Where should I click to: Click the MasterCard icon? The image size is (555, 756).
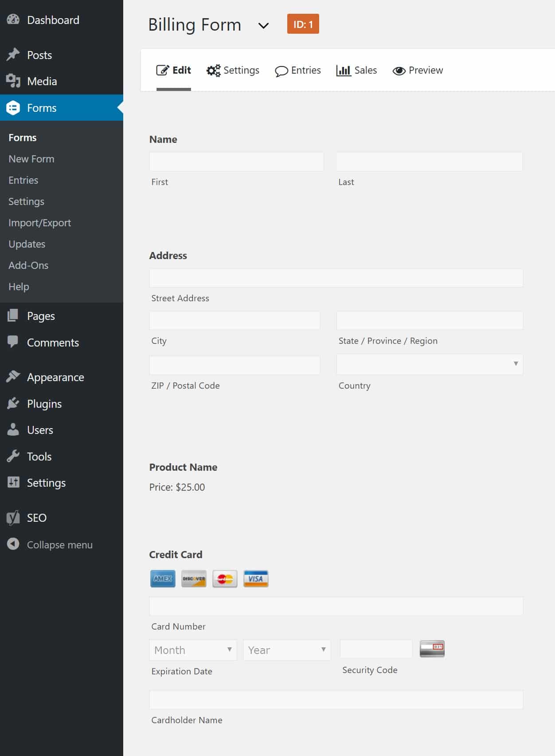225,579
